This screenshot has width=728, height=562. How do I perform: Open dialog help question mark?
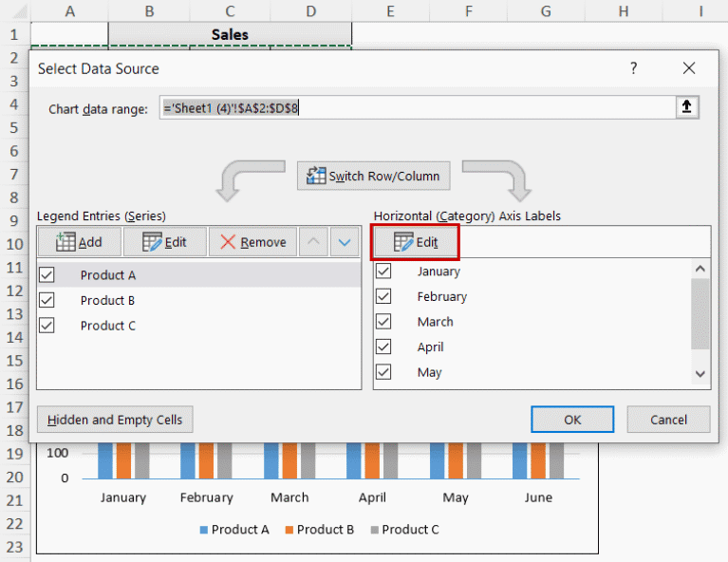pos(634,68)
